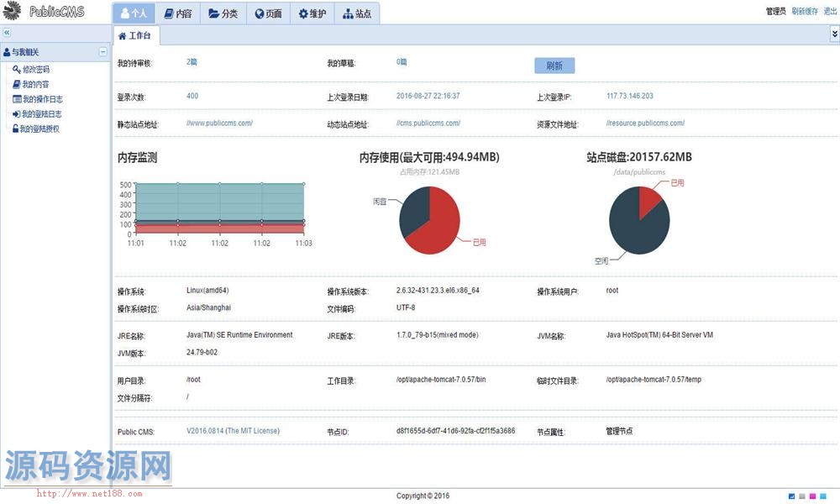The width and height of the screenshot is (840, 504).
Task: Click the book icon beside 我的内容
Action: pyautogui.click(x=16, y=85)
